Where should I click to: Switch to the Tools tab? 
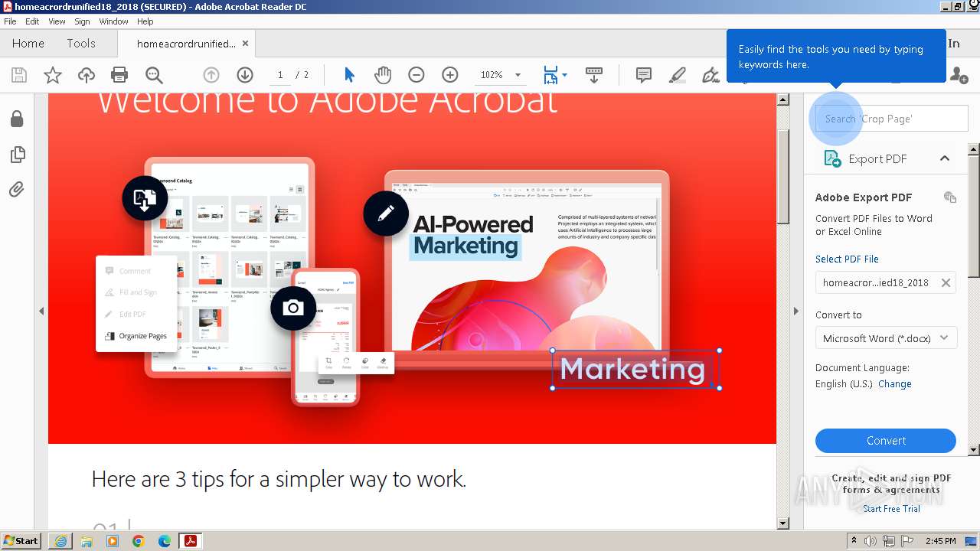81,44
